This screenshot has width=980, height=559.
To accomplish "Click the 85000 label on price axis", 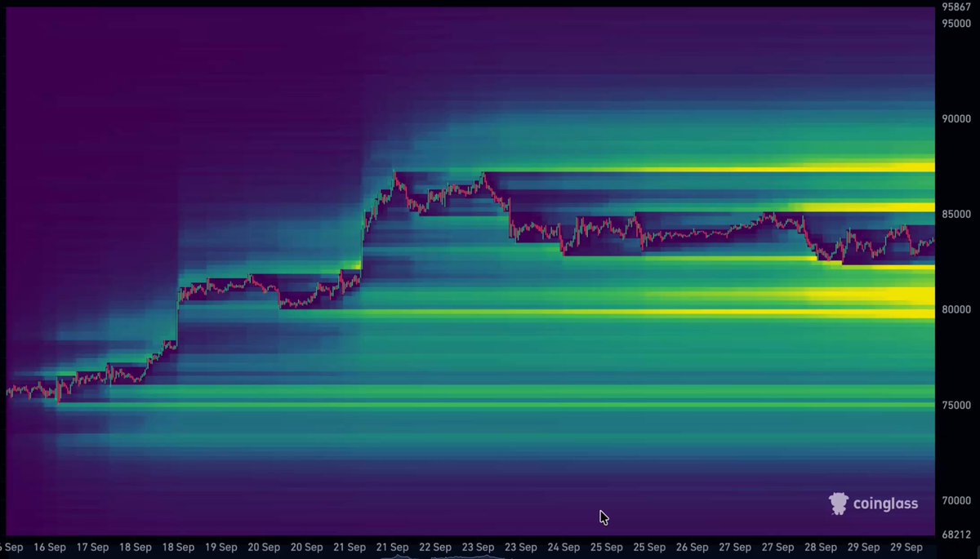I will [x=955, y=215].
